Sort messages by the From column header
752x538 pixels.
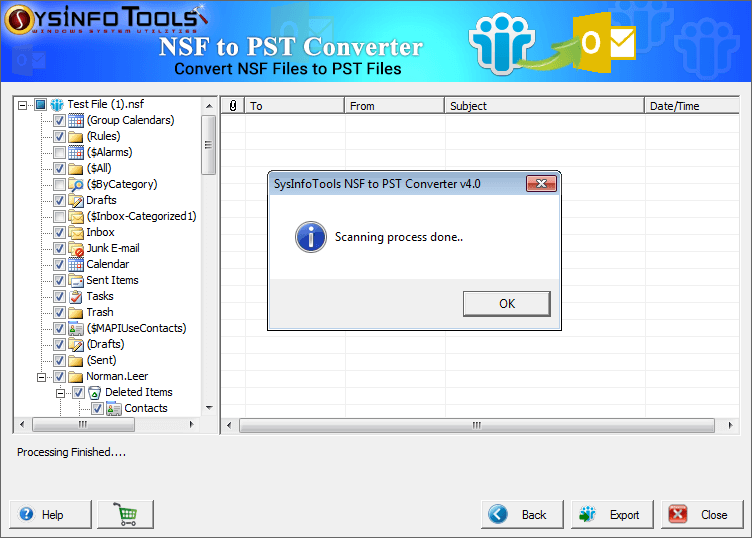point(394,105)
